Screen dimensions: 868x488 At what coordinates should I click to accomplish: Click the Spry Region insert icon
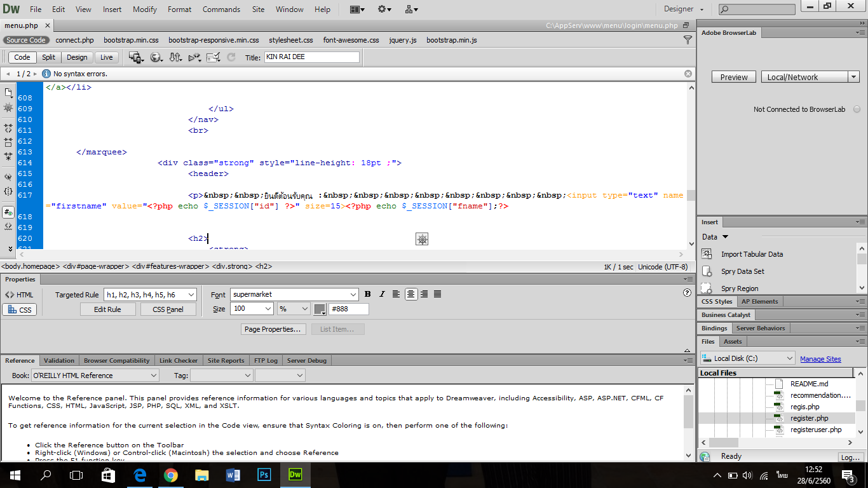point(706,288)
